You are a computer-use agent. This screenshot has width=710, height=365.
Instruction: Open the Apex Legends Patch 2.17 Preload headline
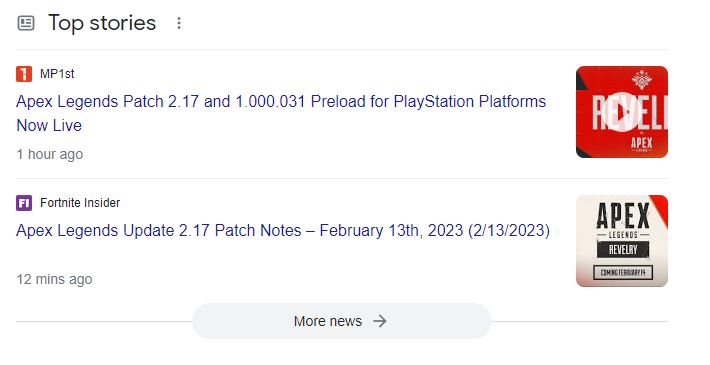(281, 113)
